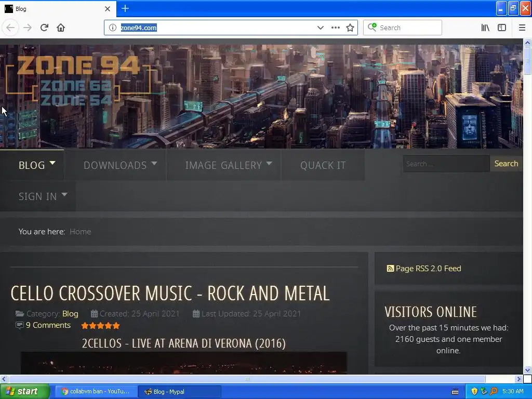Open a new tab with plus button
This screenshot has width=532, height=399.
pyautogui.click(x=125, y=8)
